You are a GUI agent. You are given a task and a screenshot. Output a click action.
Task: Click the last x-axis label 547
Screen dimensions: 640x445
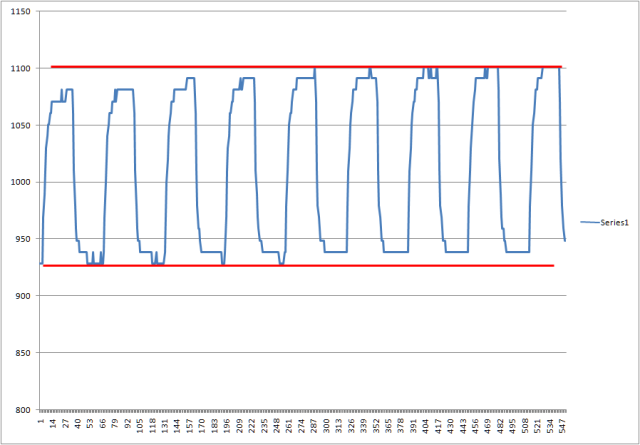point(565,425)
